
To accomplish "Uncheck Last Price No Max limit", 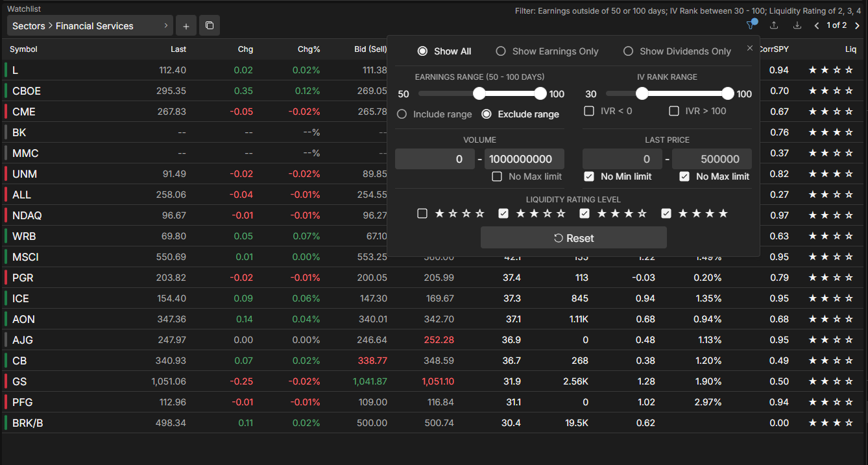I will (684, 176).
